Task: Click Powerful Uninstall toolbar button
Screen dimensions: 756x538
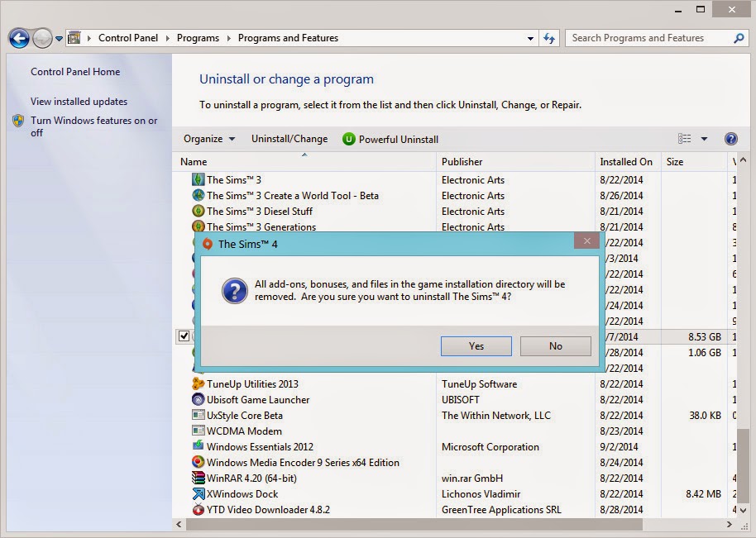Action: tap(390, 139)
